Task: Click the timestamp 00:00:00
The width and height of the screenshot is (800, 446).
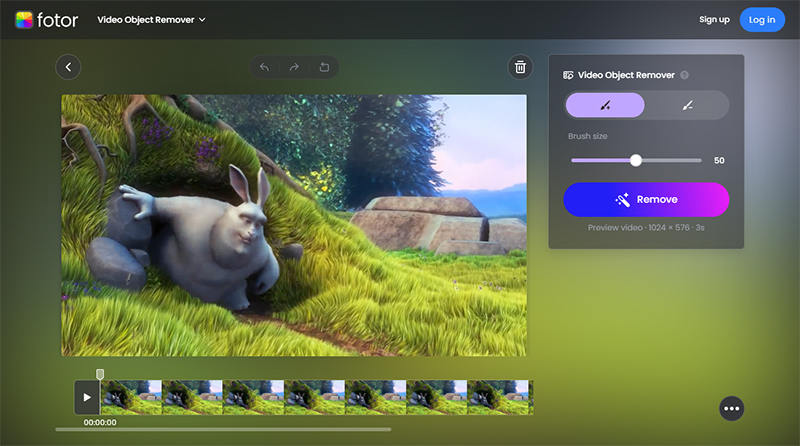Action: tap(100, 423)
